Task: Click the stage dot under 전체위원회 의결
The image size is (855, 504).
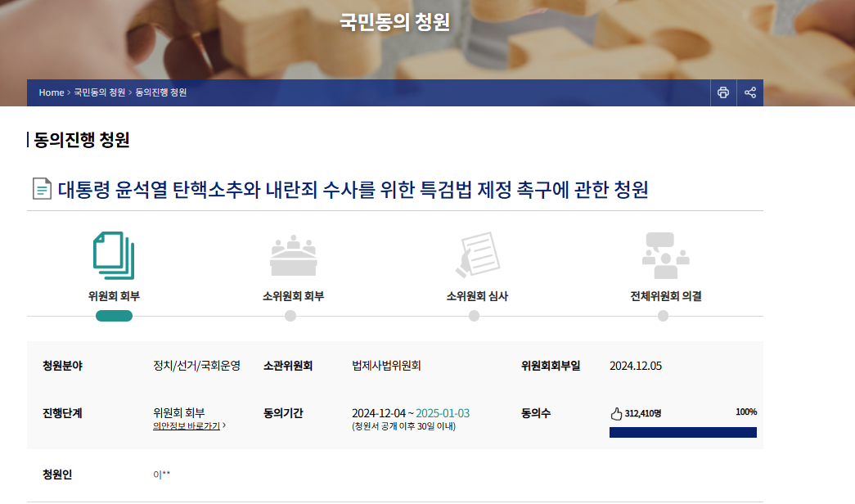Action: point(664,314)
